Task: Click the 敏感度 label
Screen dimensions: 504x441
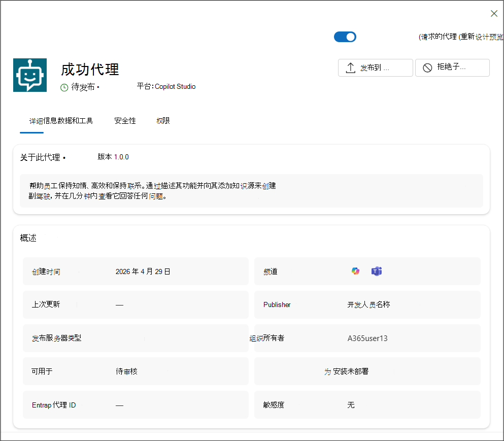Action: click(274, 405)
